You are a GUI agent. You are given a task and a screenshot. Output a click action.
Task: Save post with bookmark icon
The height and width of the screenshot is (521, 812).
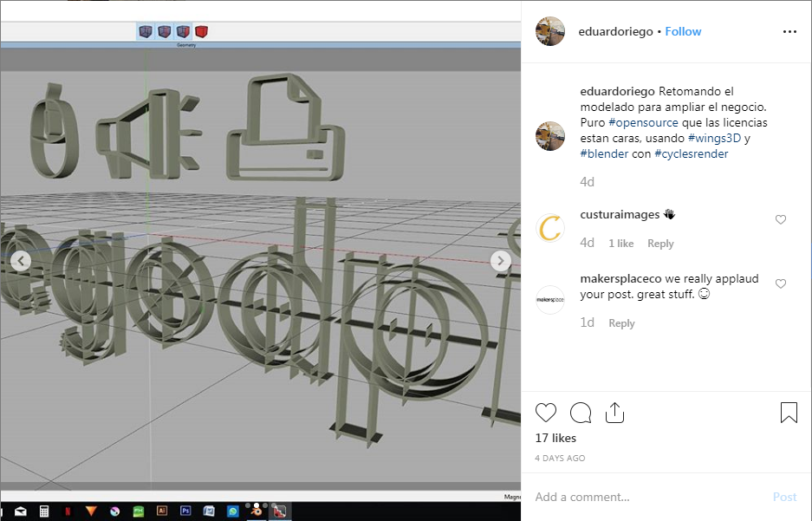point(789,413)
